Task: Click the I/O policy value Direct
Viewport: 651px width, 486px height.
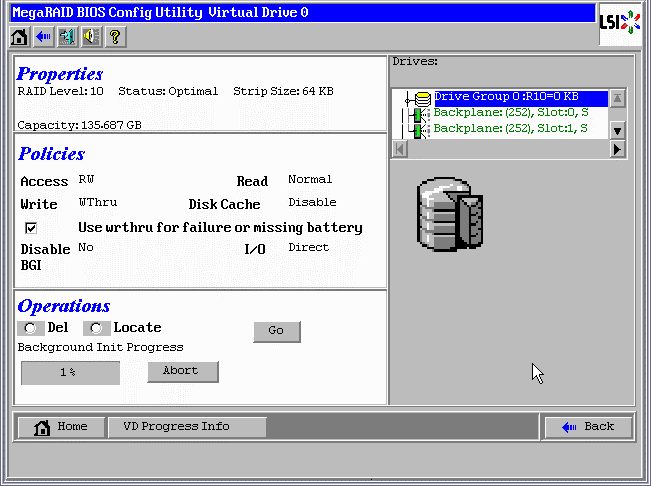Action: tap(308, 247)
